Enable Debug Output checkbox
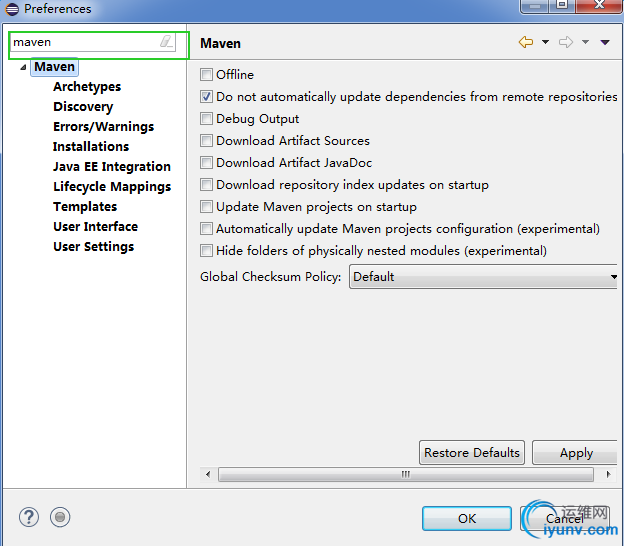Viewport: 624px width, 546px height. point(206,119)
